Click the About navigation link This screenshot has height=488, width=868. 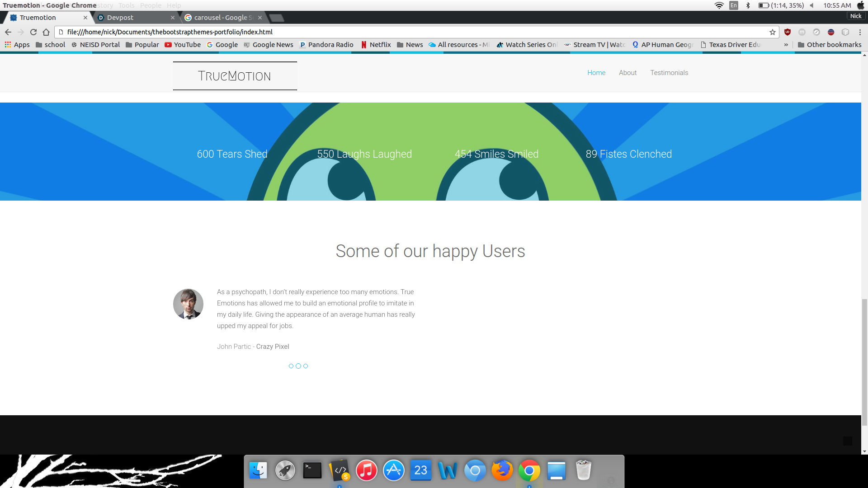click(627, 73)
